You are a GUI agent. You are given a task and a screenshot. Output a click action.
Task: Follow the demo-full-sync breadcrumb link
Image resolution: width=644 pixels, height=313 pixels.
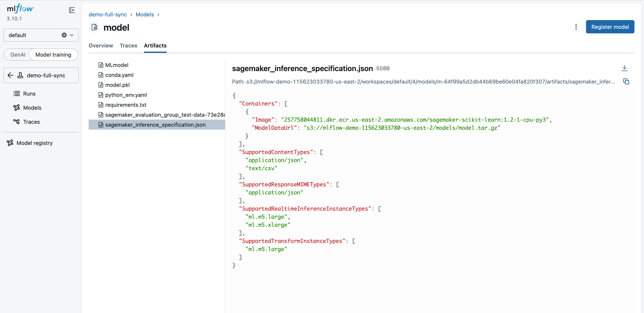[108, 15]
